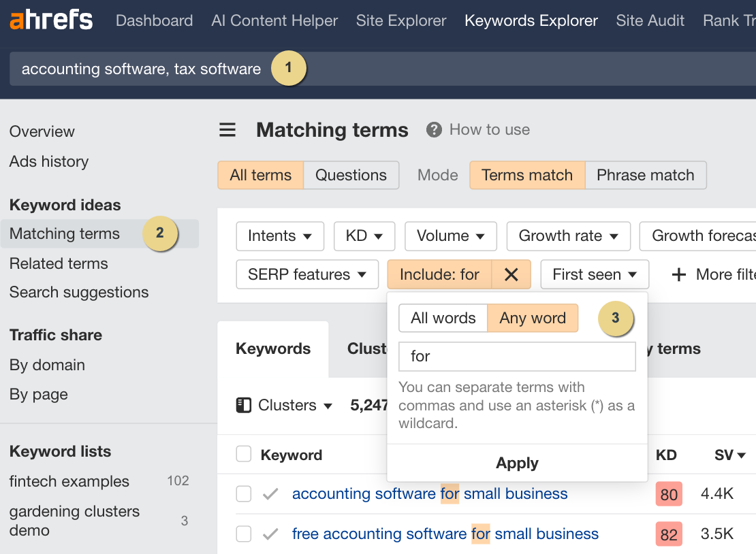Click the KD column header

(666, 455)
